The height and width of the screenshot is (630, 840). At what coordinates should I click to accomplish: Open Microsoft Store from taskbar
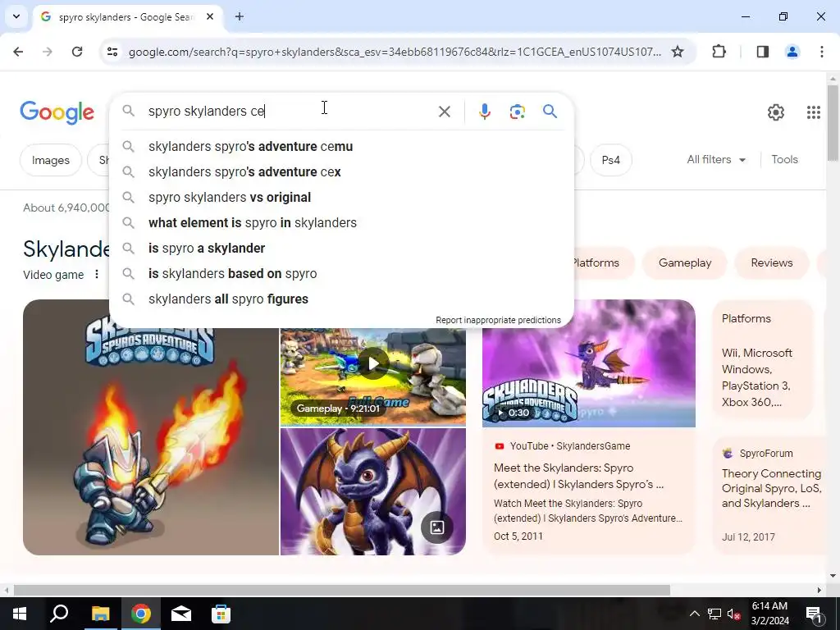pyautogui.click(x=221, y=614)
